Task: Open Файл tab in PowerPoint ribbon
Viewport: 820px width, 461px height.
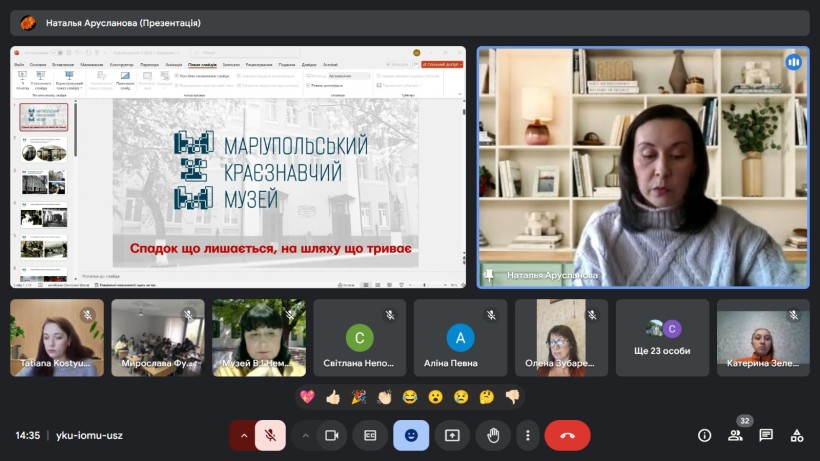Action: pos(19,65)
